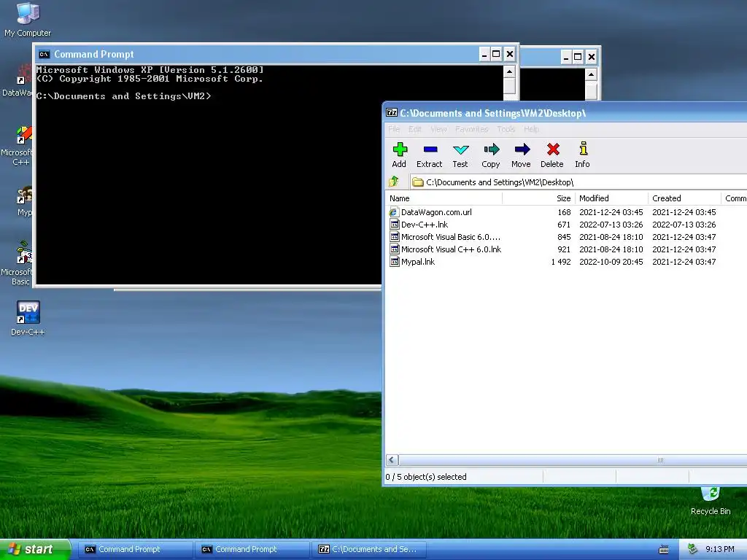The width and height of the screenshot is (747, 560).
Task: Click modified date 2022-10-09 20:45
Action: coord(611,262)
